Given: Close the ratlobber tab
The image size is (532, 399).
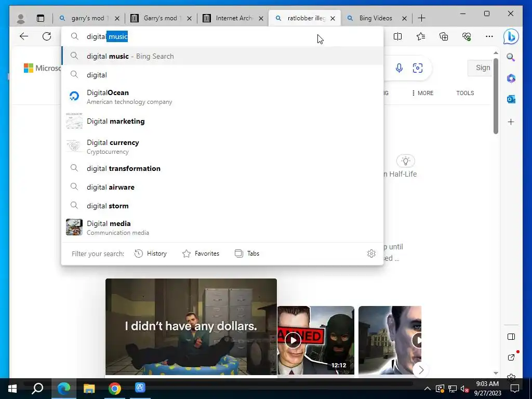Looking at the screenshot, I should (x=333, y=18).
